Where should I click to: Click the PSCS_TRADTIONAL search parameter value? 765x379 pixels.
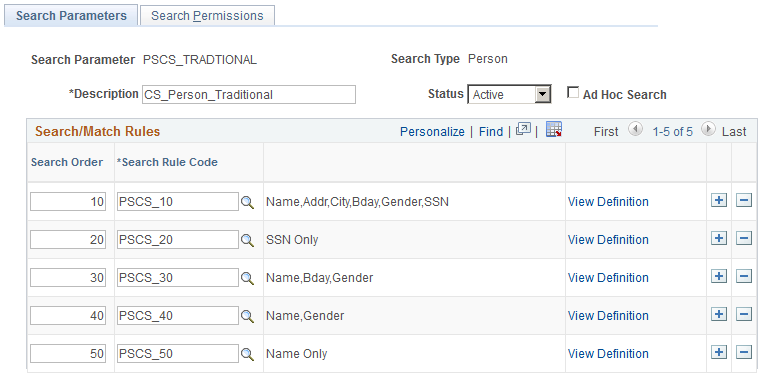(200, 60)
